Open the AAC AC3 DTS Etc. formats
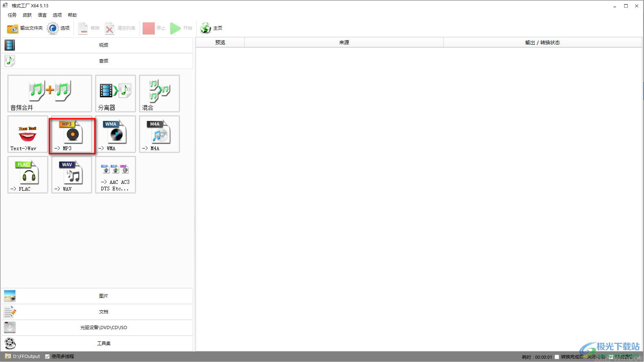644x362 pixels. tap(115, 175)
